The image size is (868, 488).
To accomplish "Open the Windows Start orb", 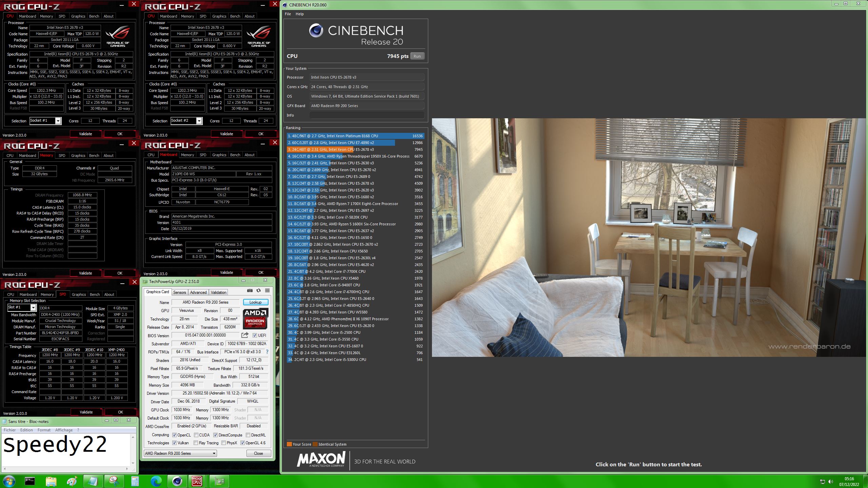I will pyautogui.click(x=9, y=481).
